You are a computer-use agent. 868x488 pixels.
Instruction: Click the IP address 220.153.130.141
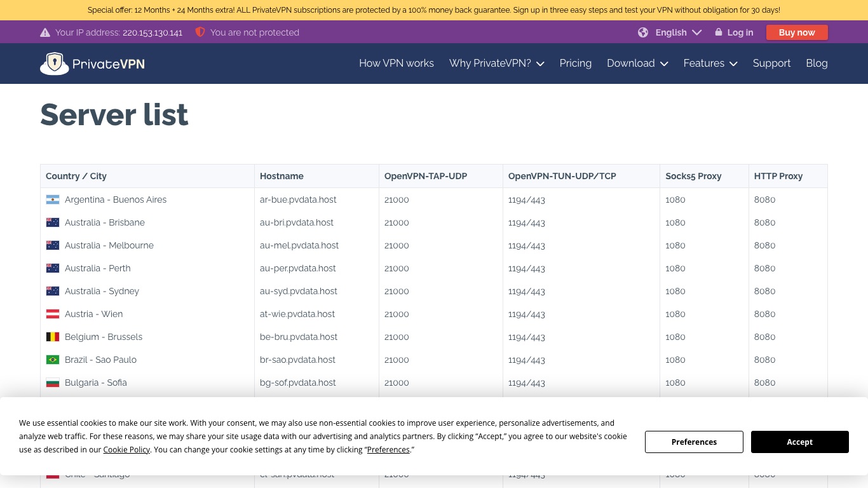point(153,32)
